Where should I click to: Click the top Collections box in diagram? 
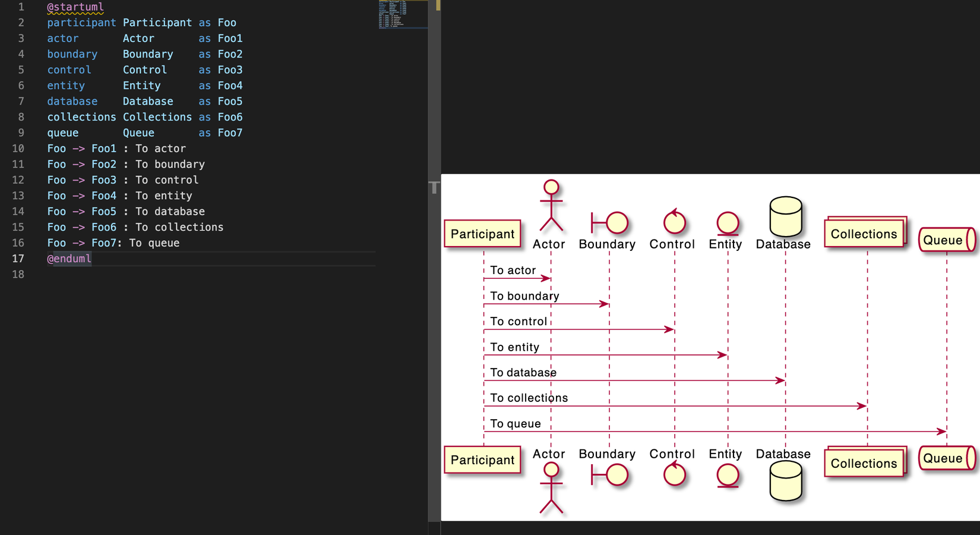click(x=866, y=232)
